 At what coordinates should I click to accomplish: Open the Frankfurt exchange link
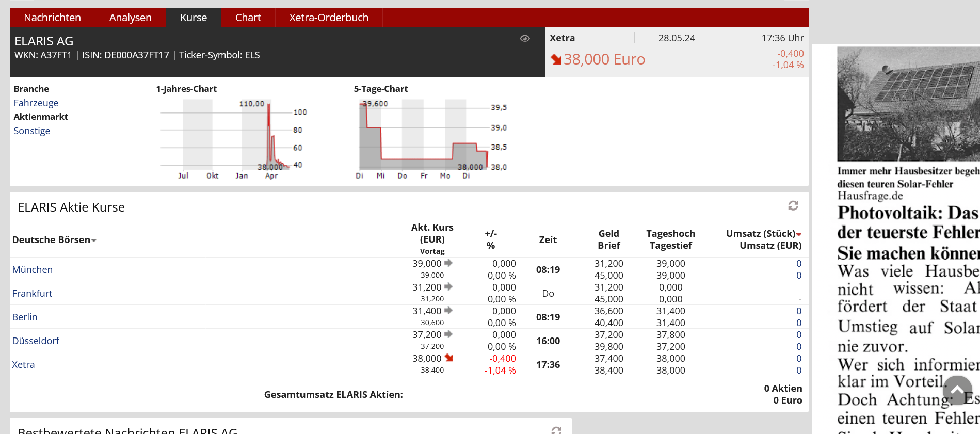click(x=32, y=293)
